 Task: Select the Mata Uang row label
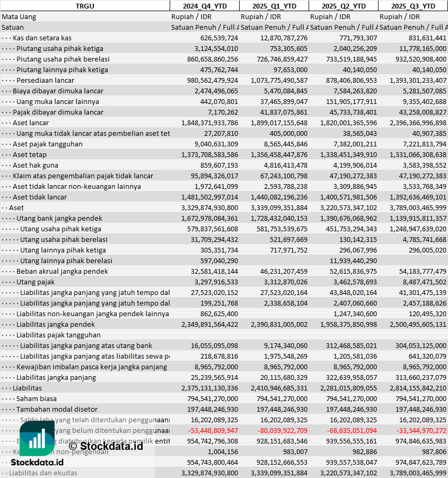pos(19,17)
